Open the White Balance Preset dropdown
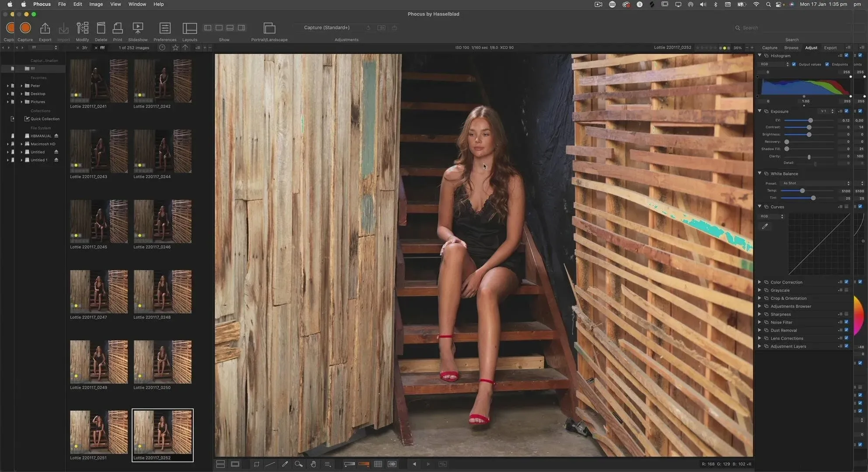This screenshot has height=472, width=868. [x=816, y=183]
